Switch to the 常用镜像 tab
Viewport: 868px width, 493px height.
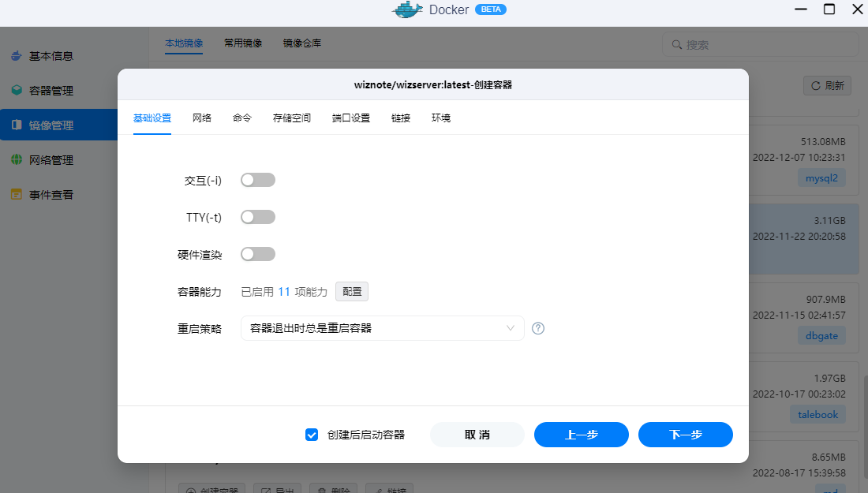(245, 43)
